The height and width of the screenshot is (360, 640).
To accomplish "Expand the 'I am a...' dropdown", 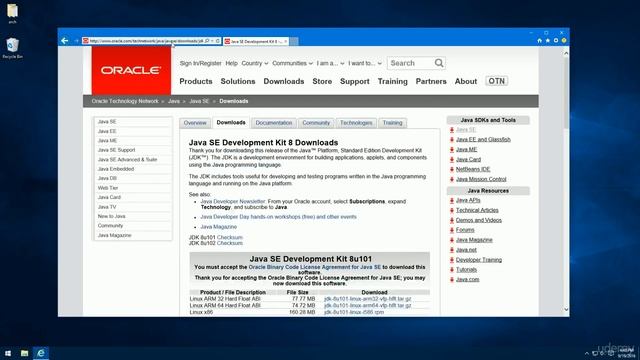I will tap(330, 63).
